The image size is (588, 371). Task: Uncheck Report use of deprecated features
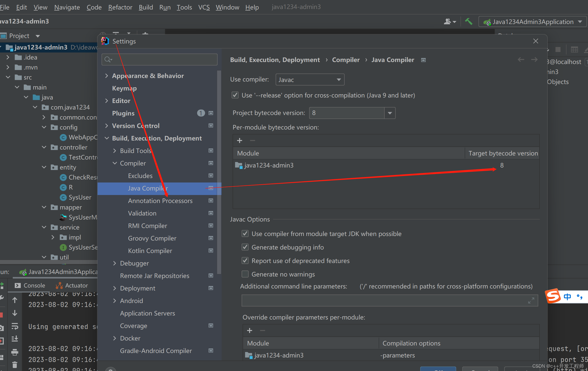pos(245,261)
